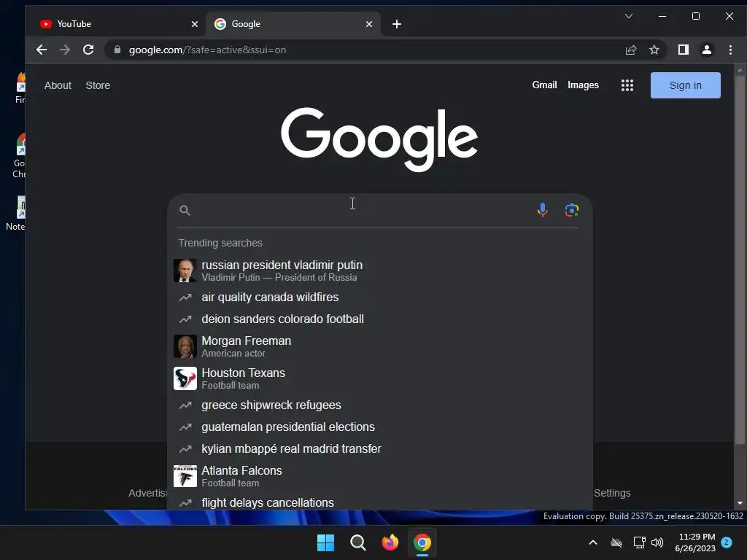Click the page vertical scrollbar
This screenshot has width=747, height=560.
click(x=740, y=261)
